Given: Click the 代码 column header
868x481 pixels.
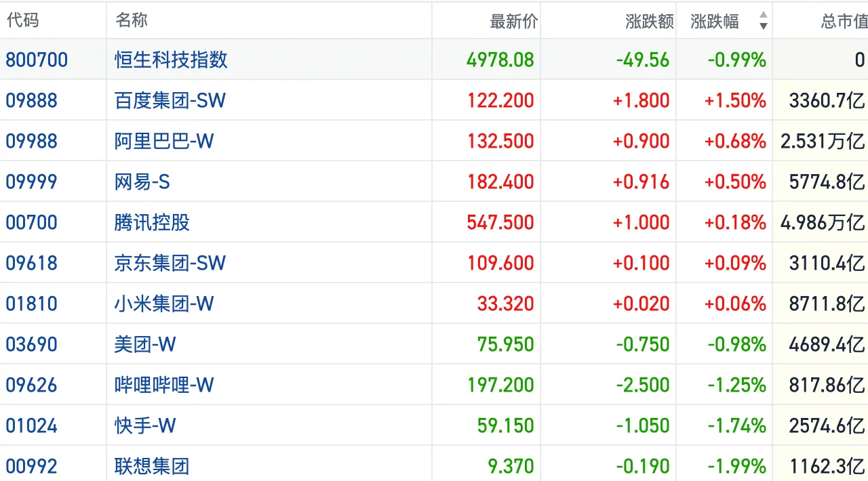Looking at the screenshot, I should click(23, 20).
